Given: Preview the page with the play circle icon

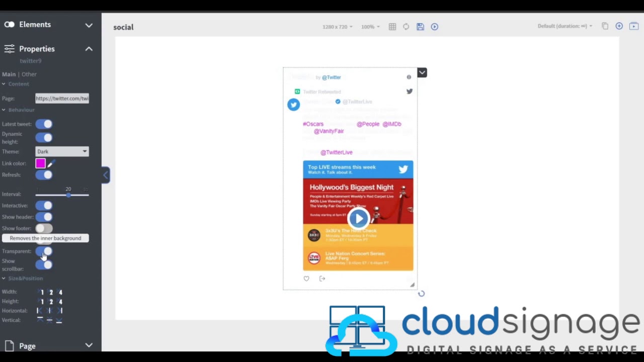Looking at the screenshot, I should pos(435,27).
